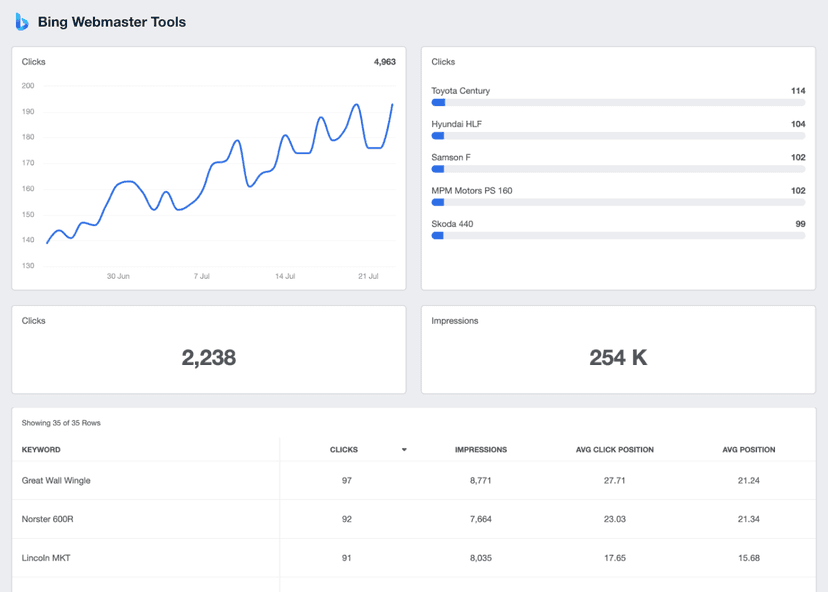Select the 254 K Impressions card

(617, 357)
